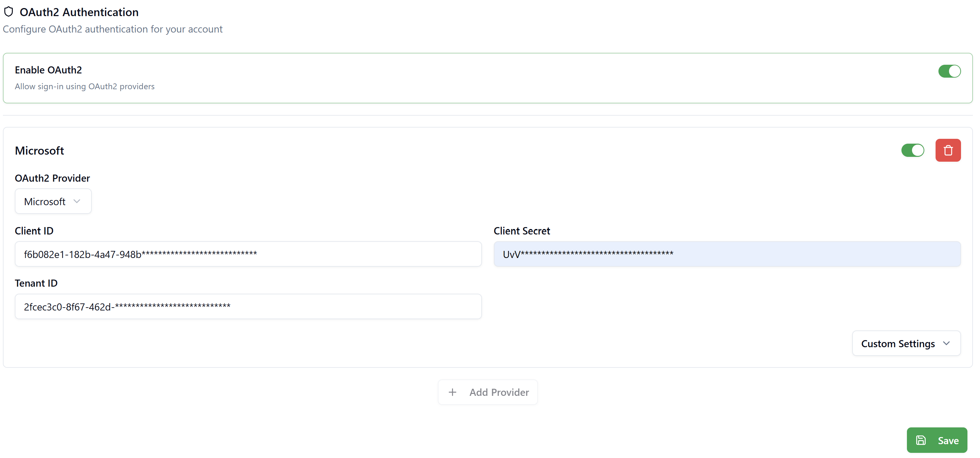
Task: Save the OAuth2 configuration
Action: 937,441
